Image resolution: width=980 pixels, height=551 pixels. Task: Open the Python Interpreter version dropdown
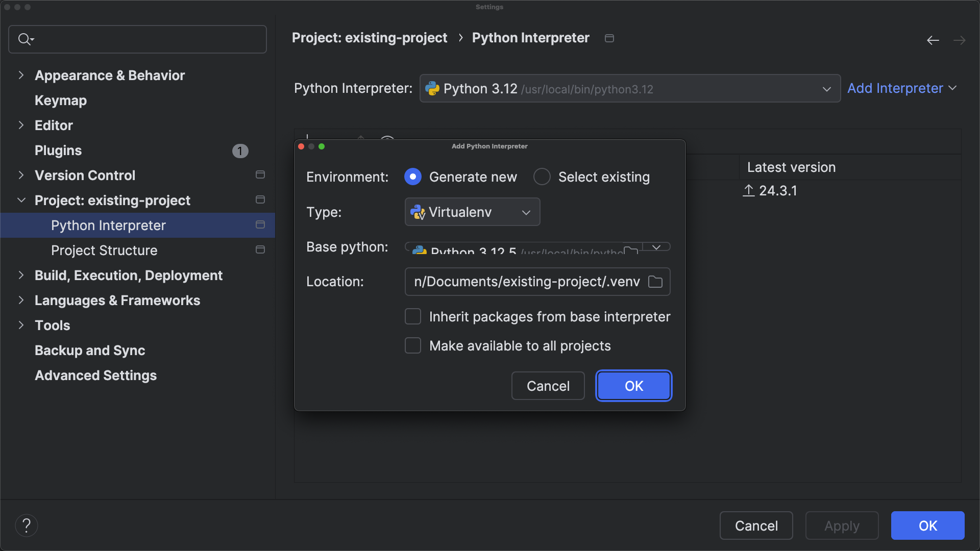[x=826, y=89]
